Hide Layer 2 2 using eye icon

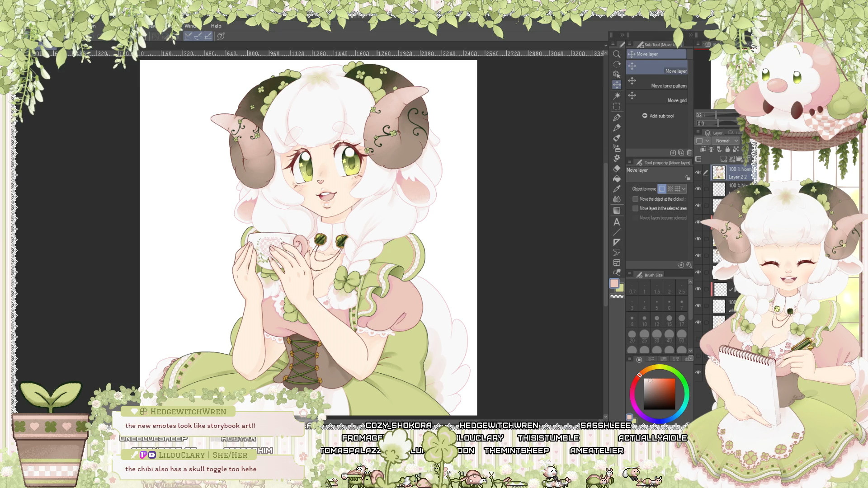[x=698, y=173]
